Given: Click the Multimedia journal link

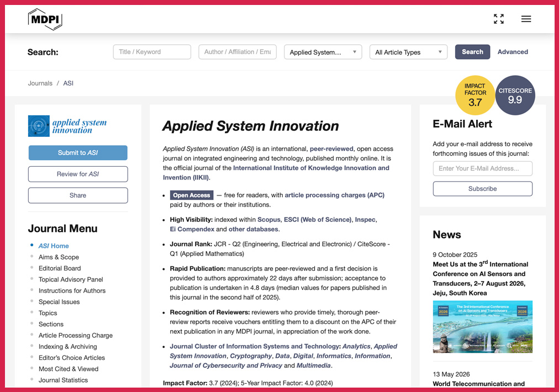Looking at the screenshot, I should (x=313, y=365).
